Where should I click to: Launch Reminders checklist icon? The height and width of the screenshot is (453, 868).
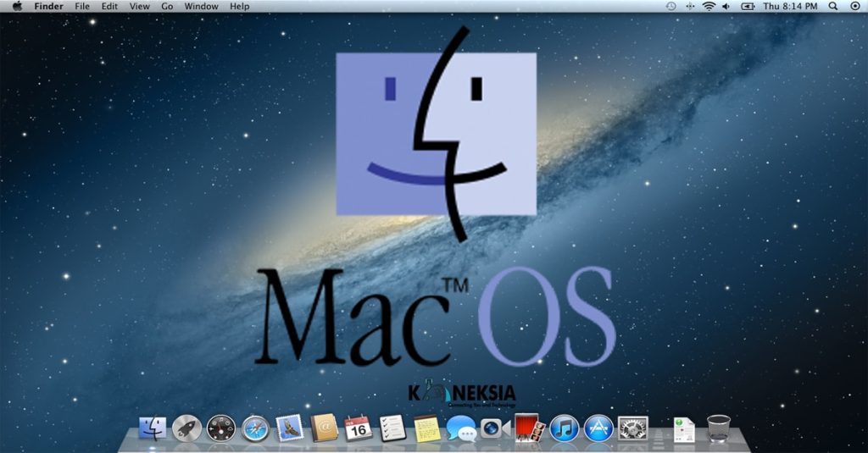392,428
